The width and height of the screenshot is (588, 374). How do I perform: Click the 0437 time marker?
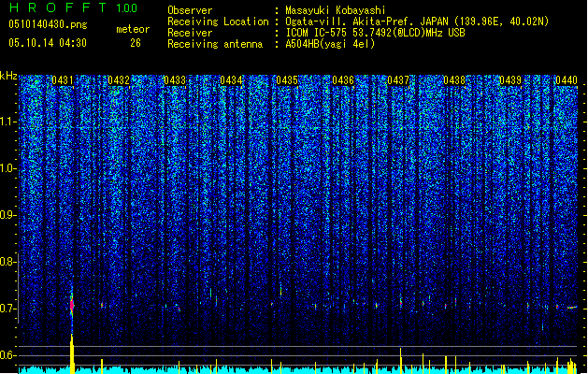tap(398, 80)
